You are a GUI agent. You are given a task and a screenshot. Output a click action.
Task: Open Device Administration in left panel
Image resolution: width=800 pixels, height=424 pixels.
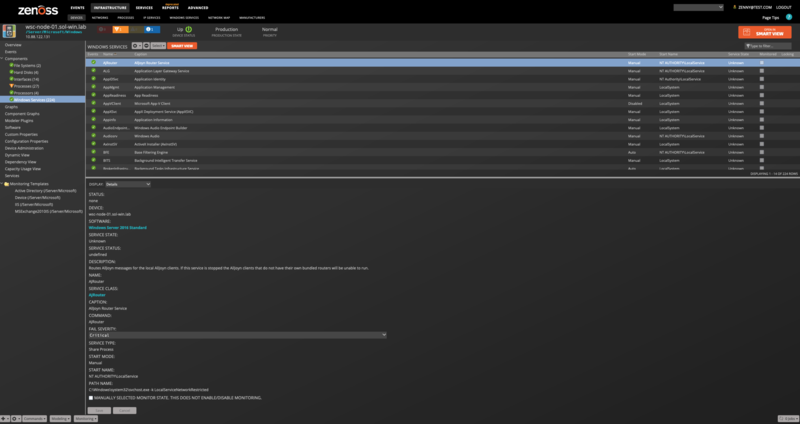pyautogui.click(x=23, y=148)
